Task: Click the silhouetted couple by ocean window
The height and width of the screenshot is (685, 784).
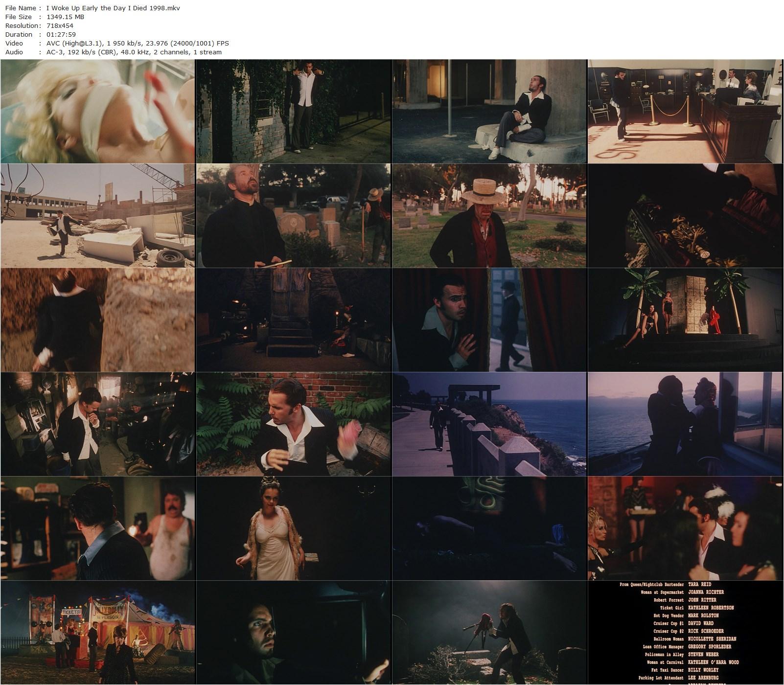Action: [685, 424]
